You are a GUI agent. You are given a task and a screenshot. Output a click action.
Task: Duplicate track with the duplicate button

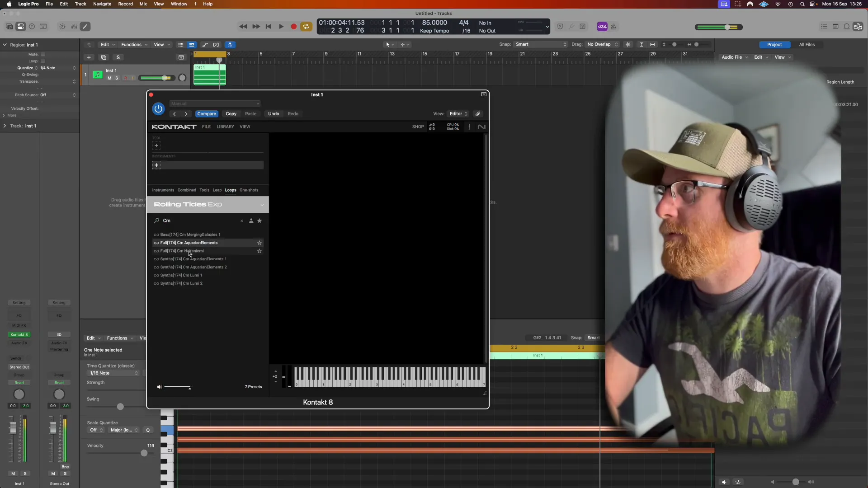104,57
